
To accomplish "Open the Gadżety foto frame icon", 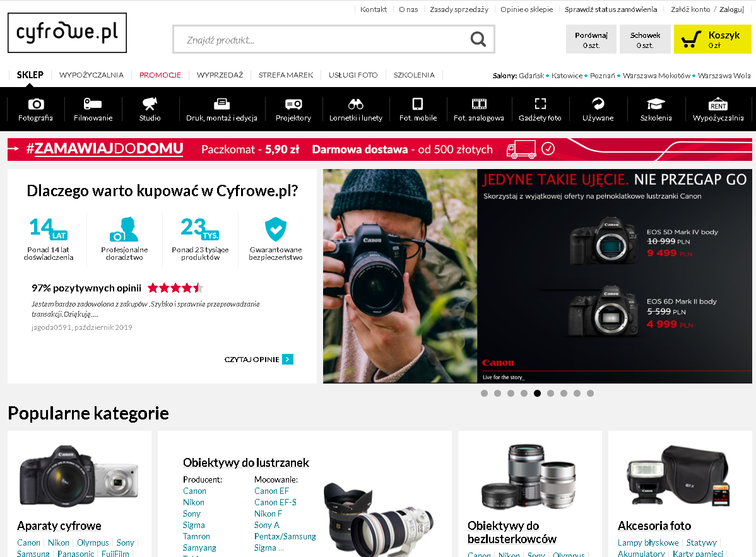I will coord(540,103).
